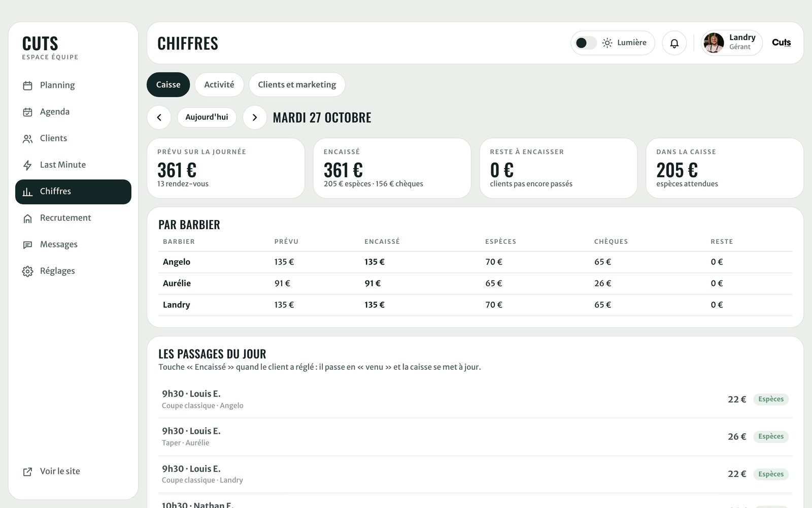Click Aurélie's 26 € chèques cell
812x508 pixels.
(x=602, y=283)
